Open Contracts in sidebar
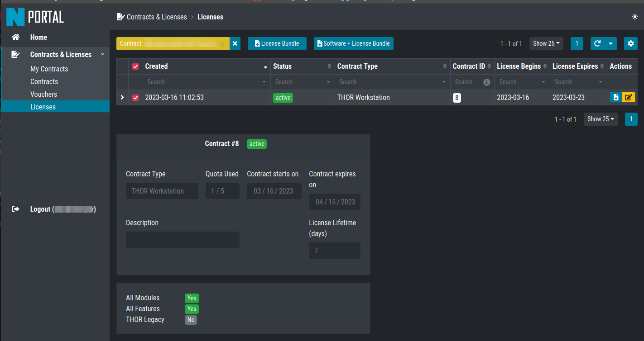The image size is (644, 341). tap(44, 81)
